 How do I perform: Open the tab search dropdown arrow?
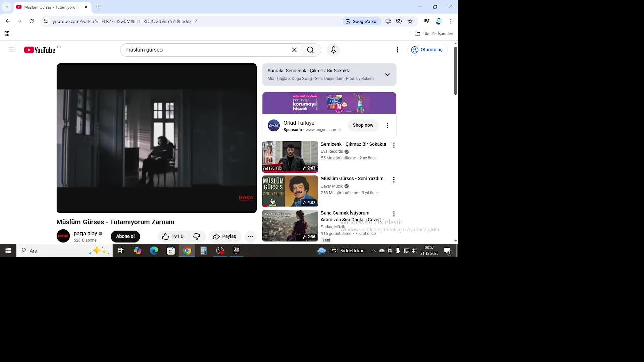click(6, 7)
